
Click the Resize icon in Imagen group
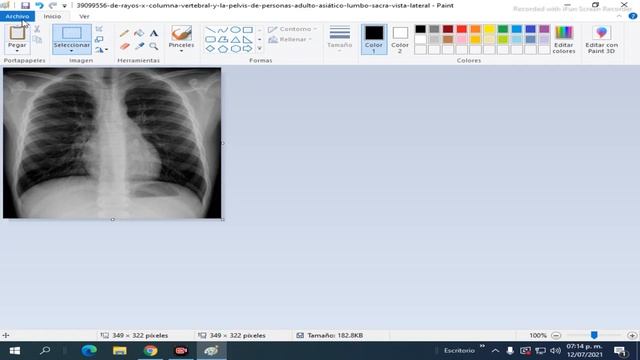[x=99, y=40]
